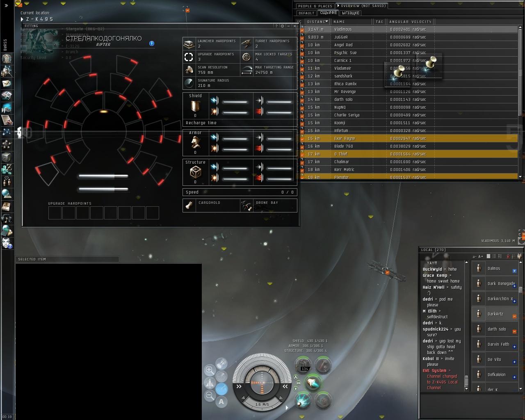This screenshot has height=420, width=525.
Task: Open the Wallet coins icon in the sidebar
Action: coord(6,169)
